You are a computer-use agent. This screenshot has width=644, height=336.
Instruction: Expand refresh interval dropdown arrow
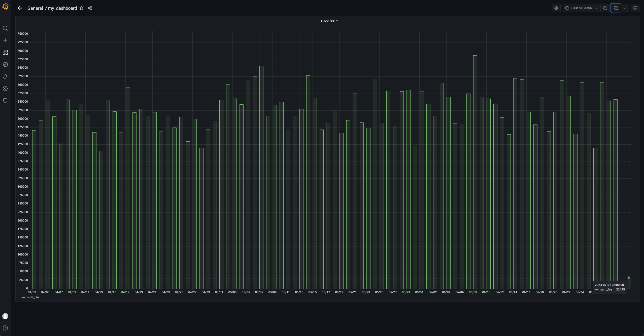coord(625,8)
